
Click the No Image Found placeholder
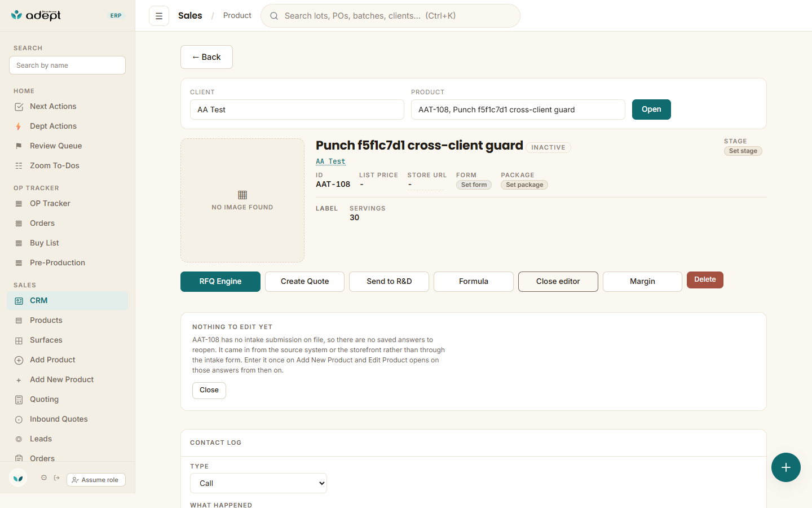[242, 200]
